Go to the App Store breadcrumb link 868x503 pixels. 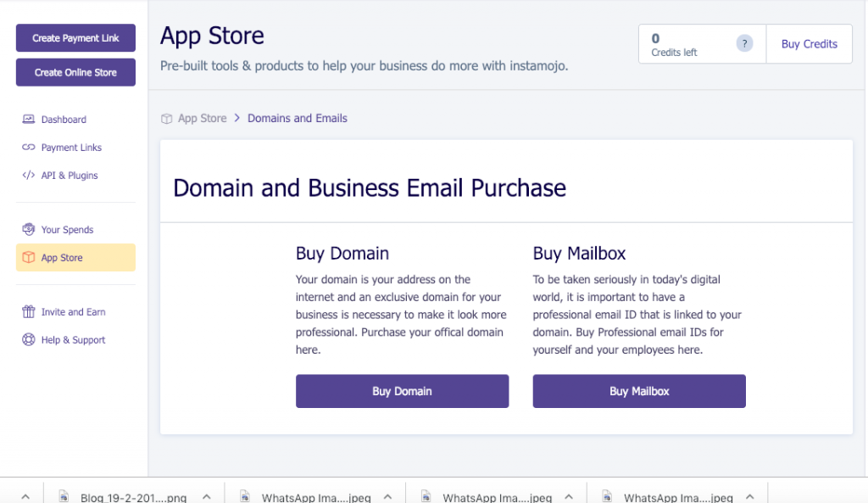click(202, 119)
